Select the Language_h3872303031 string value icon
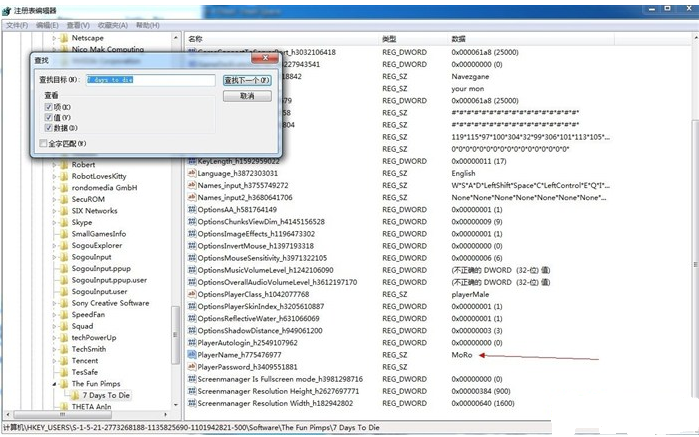This screenshot has width=699, height=437. point(191,173)
